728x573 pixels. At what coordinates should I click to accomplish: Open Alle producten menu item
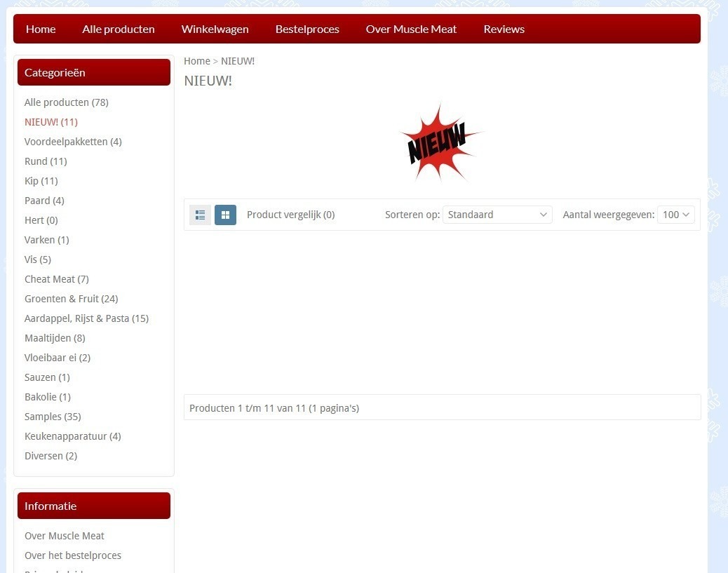(x=119, y=29)
